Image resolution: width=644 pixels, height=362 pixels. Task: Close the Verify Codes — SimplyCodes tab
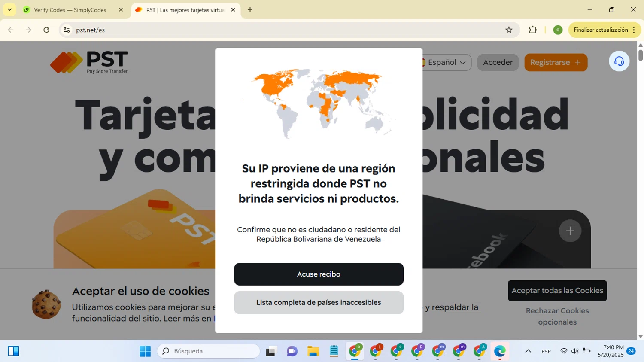[x=121, y=10]
